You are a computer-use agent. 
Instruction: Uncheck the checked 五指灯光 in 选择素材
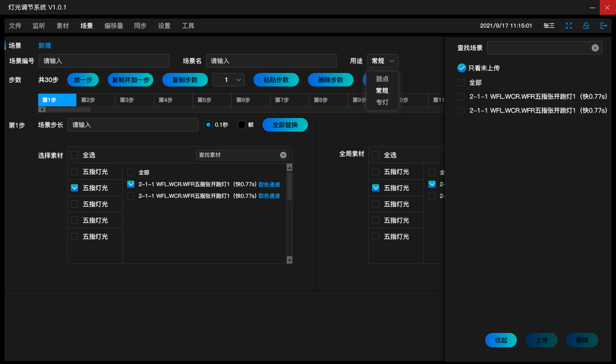74,188
